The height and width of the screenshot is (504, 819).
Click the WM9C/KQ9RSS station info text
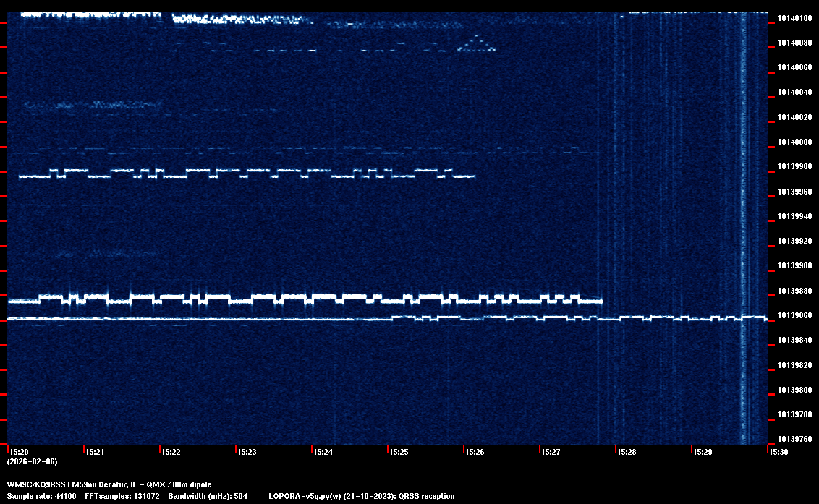tap(109, 484)
